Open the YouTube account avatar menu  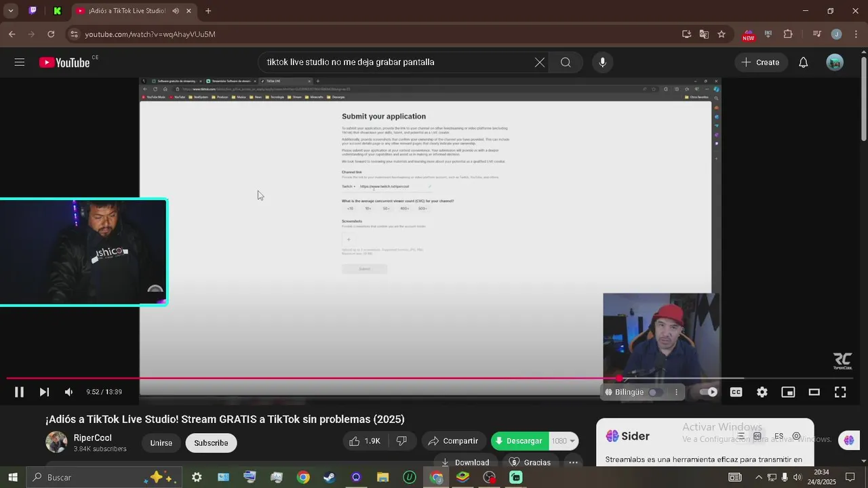click(835, 62)
